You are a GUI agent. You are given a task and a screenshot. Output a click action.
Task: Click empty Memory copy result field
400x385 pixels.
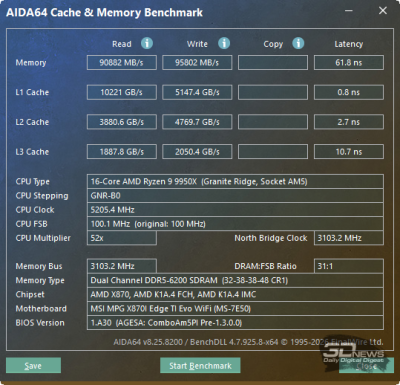273,63
